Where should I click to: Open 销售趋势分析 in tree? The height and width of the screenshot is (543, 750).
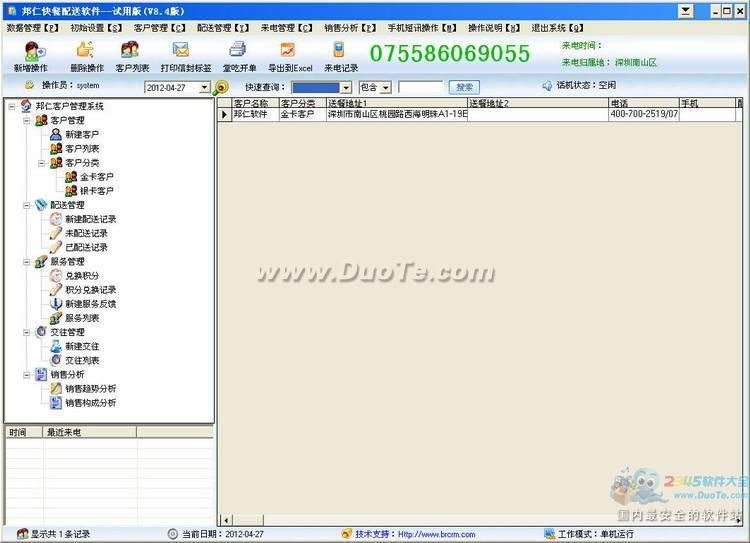tap(91, 388)
